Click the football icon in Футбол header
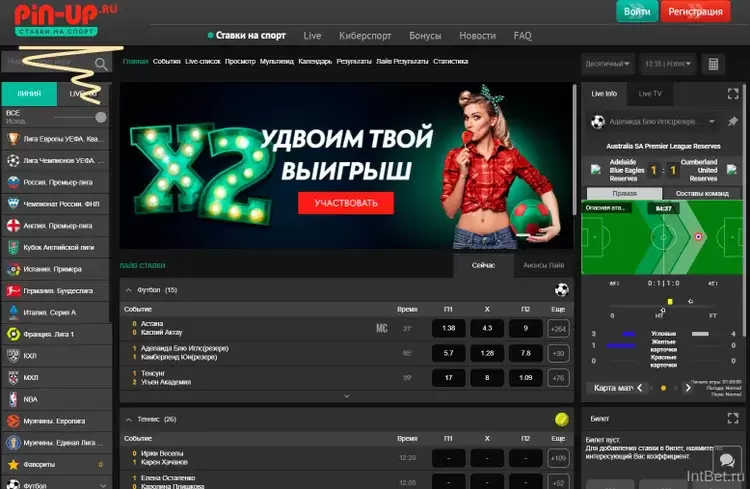750x489 pixels. (x=562, y=289)
